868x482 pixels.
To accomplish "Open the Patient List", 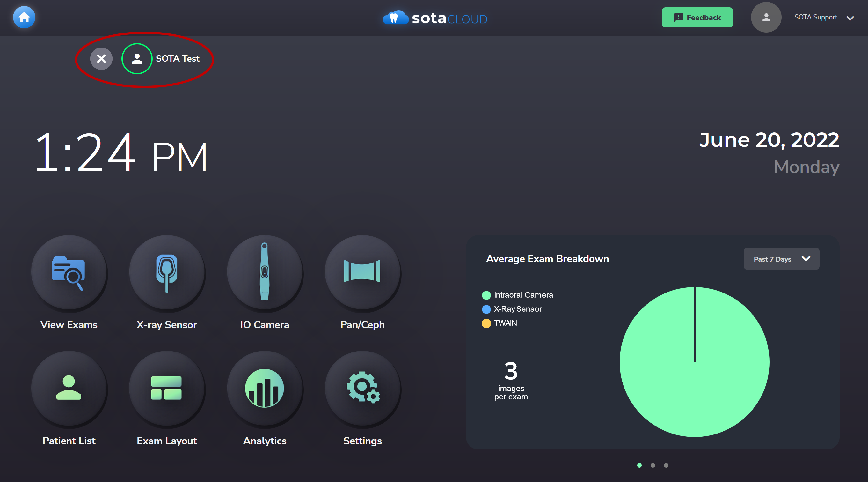I will point(69,388).
